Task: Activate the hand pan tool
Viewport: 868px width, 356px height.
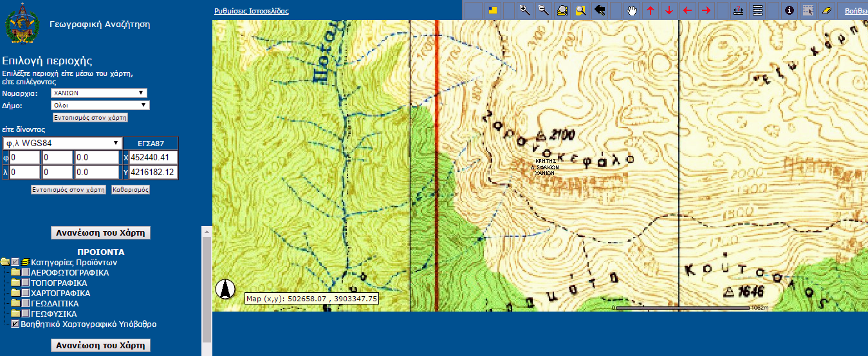Action: (x=632, y=10)
